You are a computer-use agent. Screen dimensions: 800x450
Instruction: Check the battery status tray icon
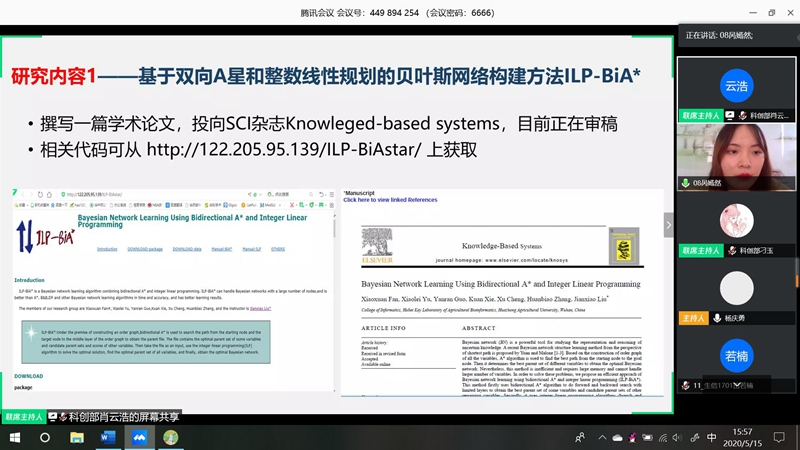[x=647, y=437]
